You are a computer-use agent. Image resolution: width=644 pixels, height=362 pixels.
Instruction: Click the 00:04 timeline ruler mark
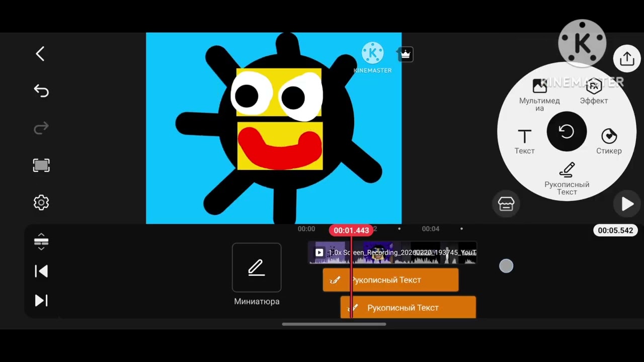(x=431, y=229)
